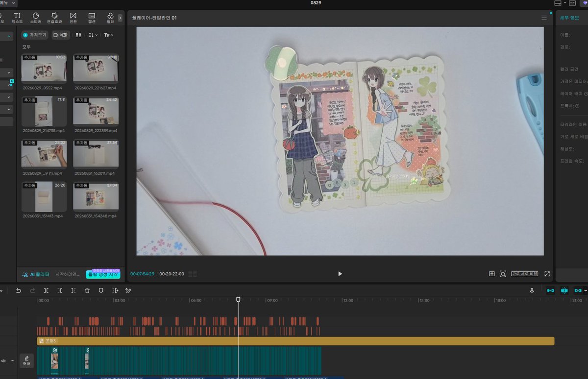Toggle clip linkage button
The height and width of the screenshot is (379, 588).
coord(578,290)
